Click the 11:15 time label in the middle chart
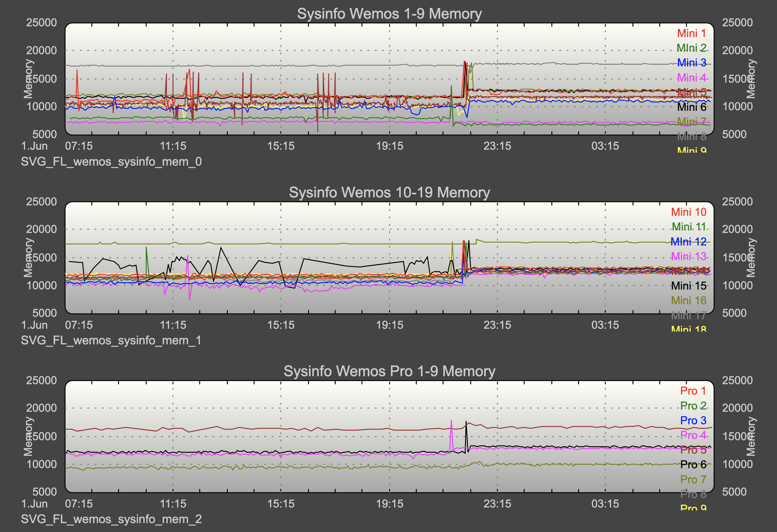Image resolution: width=777 pixels, height=532 pixels. pos(173,325)
